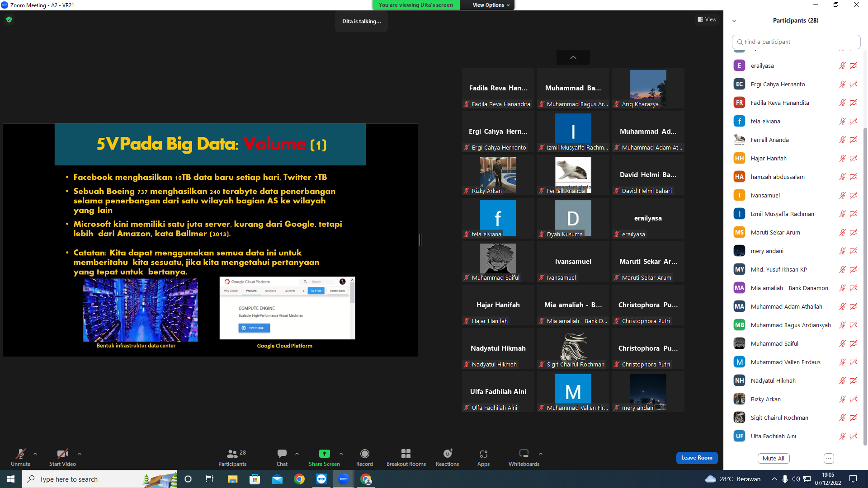
Task: Click the Leave Room button
Action: point(697,458)
